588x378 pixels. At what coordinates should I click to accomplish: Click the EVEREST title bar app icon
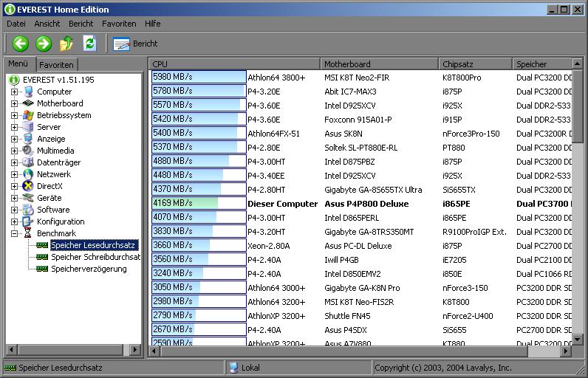pos(10,10)
